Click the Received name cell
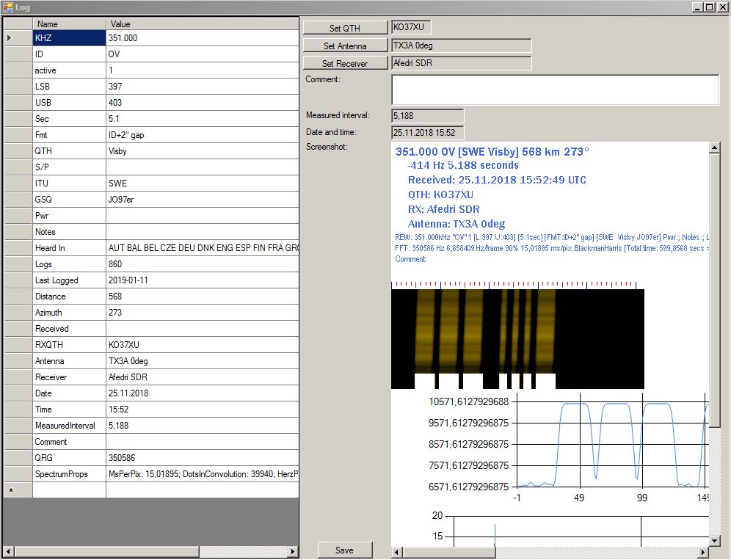Screen dimensions: 731x560 [x=70, y=329]
